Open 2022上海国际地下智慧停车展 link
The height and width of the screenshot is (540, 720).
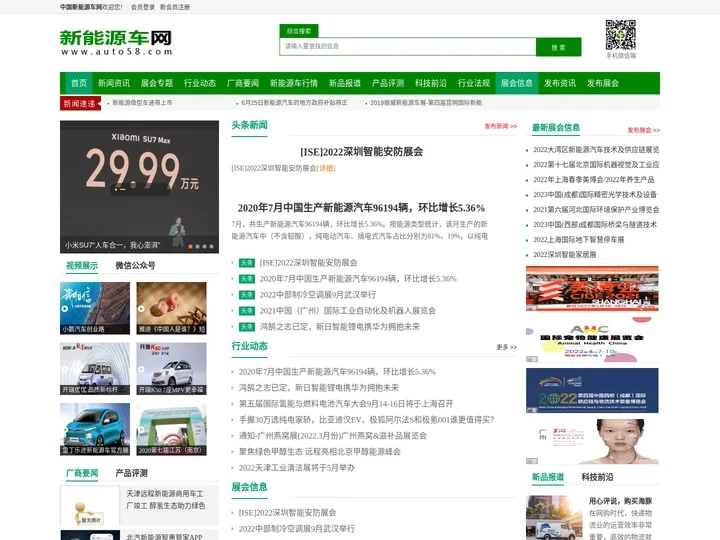click(x=579, y=240)
